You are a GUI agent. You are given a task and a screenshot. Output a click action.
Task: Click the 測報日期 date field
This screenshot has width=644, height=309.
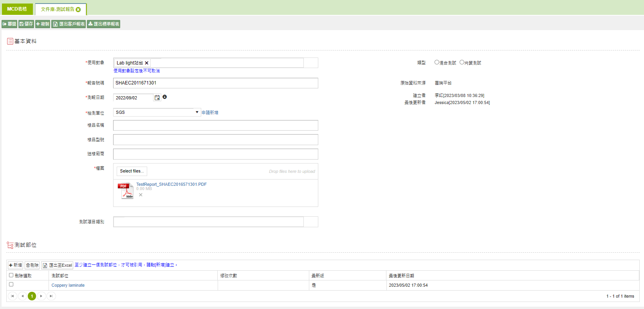click(x=133, y=98)
